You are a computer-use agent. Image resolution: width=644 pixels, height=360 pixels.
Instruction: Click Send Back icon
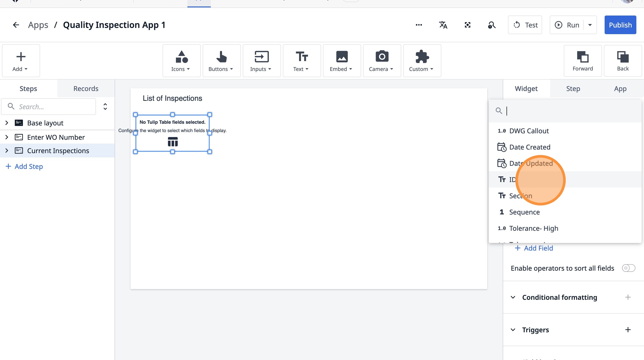pyautogui.click(x=623, y=61)
